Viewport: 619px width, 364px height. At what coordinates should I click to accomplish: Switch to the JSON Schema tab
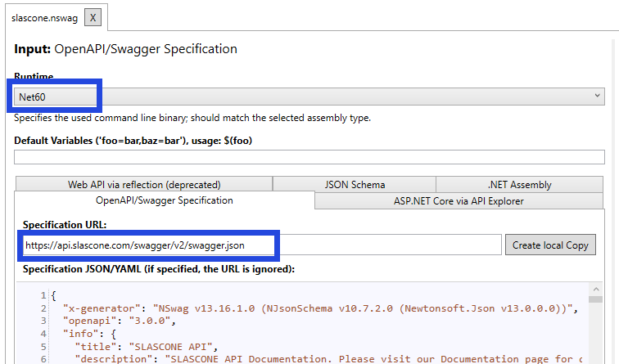point(355,184)
